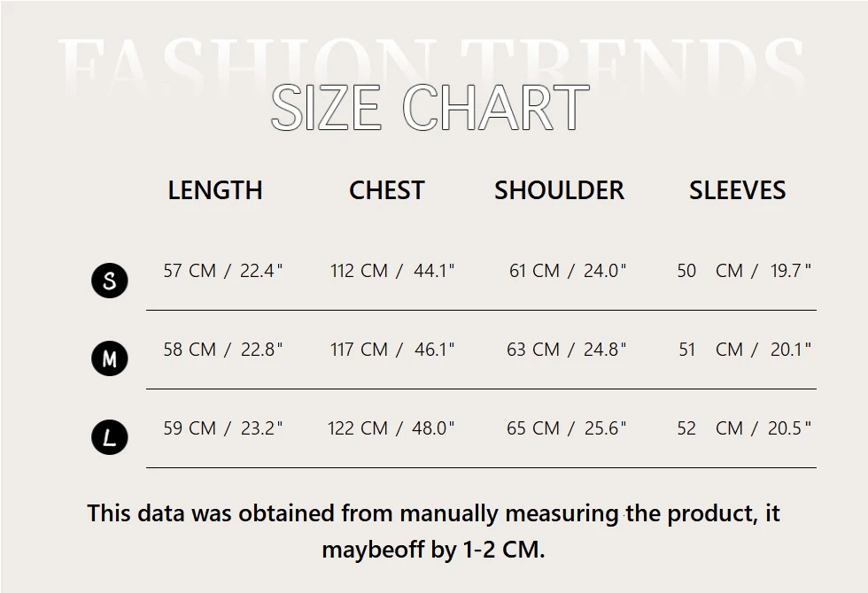Viewport: 868px width, 593px height.
Task: Select the CHEST column header
Action: click(387, 190)
